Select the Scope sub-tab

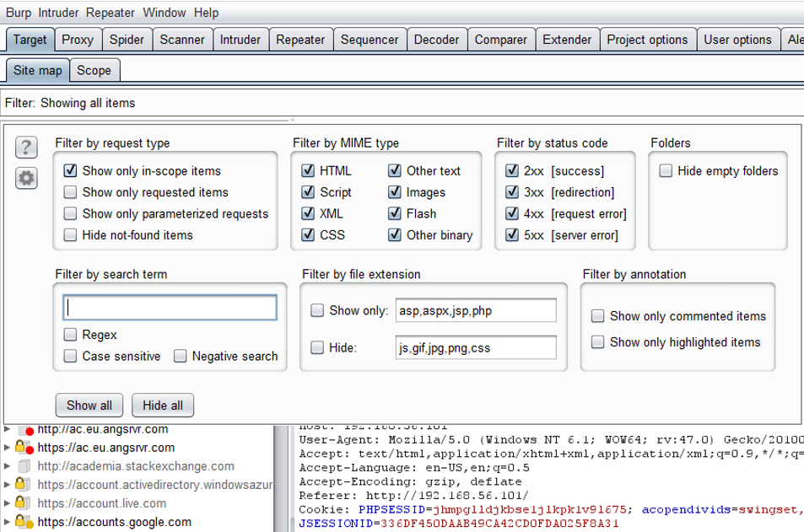click(94, 70)
